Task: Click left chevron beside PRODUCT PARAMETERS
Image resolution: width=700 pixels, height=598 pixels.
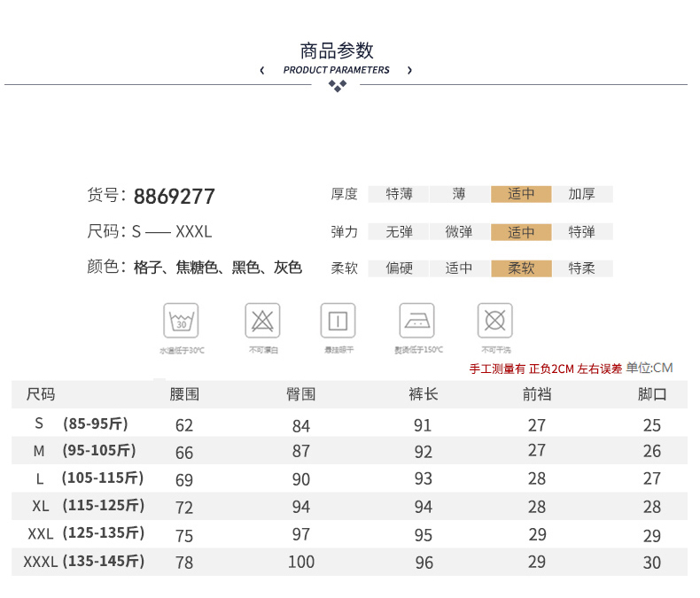Action: click(x=262, y=70)
